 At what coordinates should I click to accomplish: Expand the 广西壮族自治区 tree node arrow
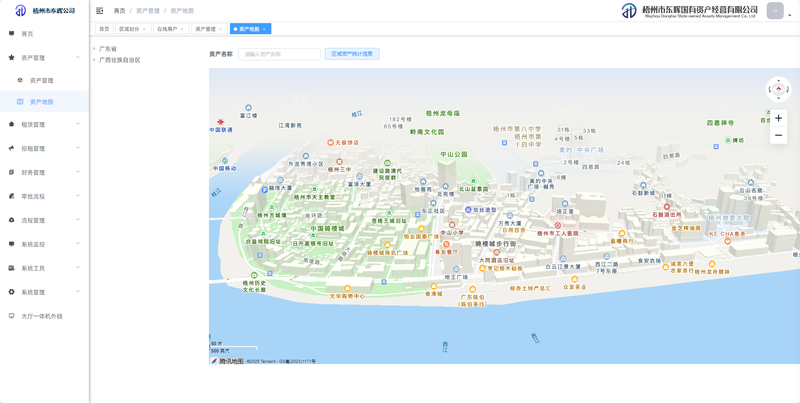point(94,60)
